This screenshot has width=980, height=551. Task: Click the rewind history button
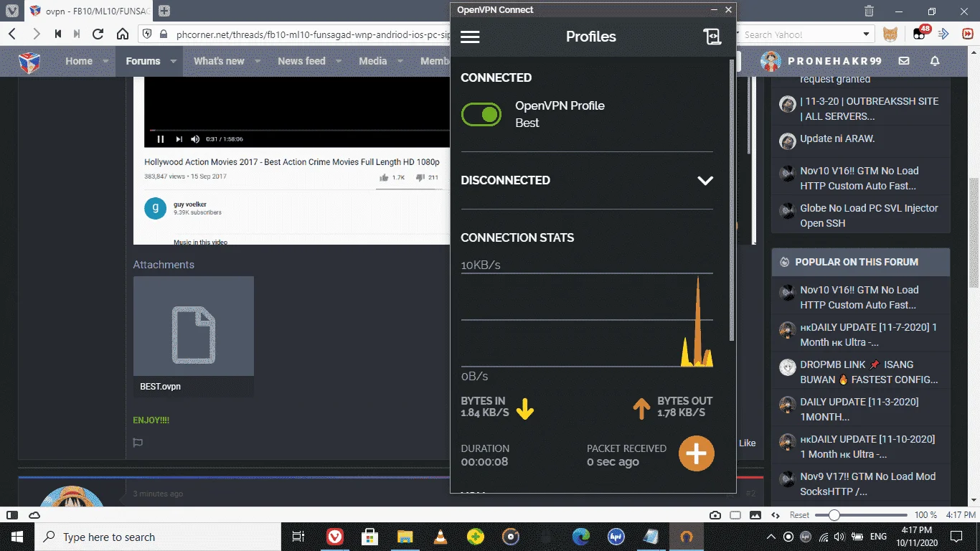[x=58, y=34]
